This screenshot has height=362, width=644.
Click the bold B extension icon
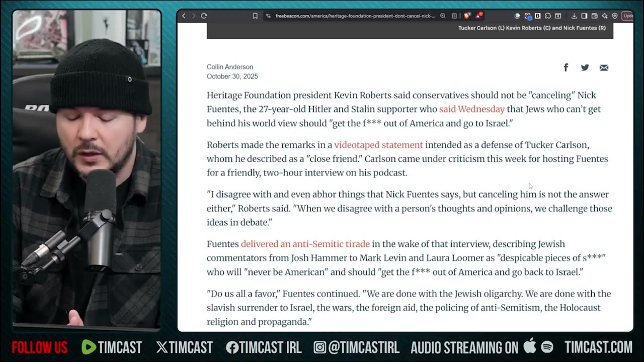tap(537, 16)
